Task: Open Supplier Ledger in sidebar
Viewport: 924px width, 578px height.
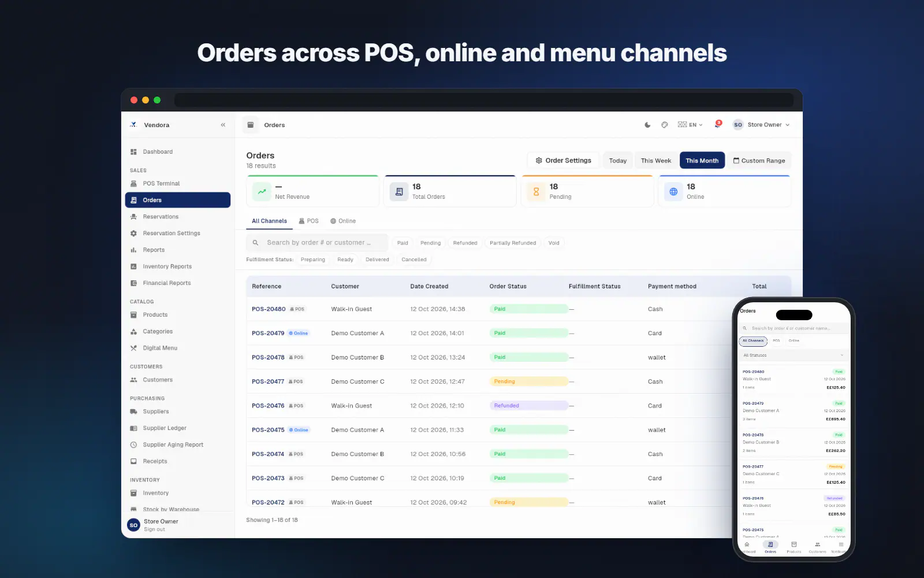Action: click(x=178, y=428)
